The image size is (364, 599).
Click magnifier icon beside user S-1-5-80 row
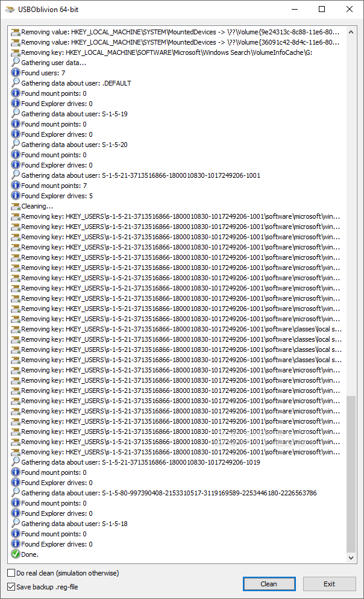pyautogui.click(x=16, y=492)
